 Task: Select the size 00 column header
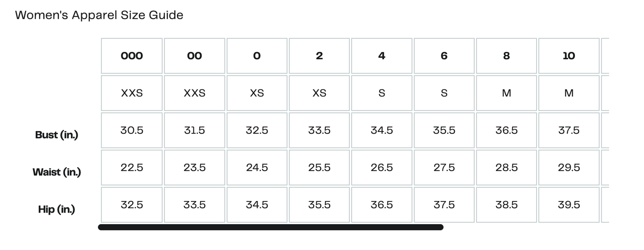194,56
